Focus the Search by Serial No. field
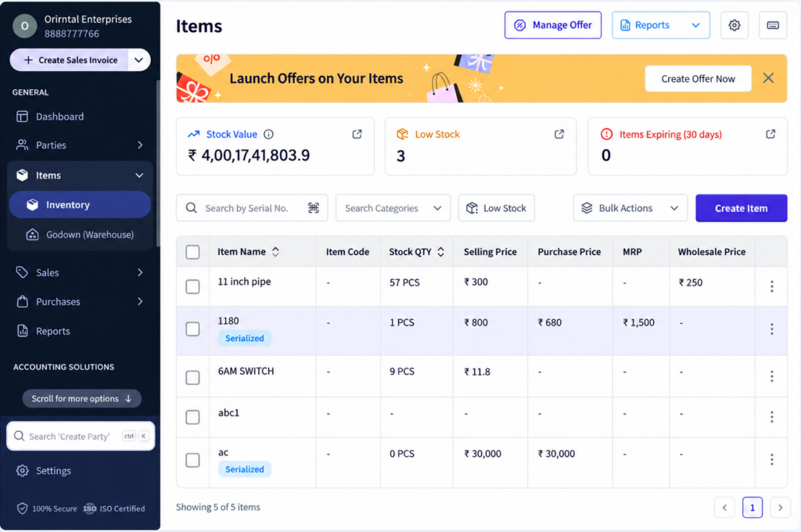This screenshot has width=801, height=532. [x=252, y=208]
